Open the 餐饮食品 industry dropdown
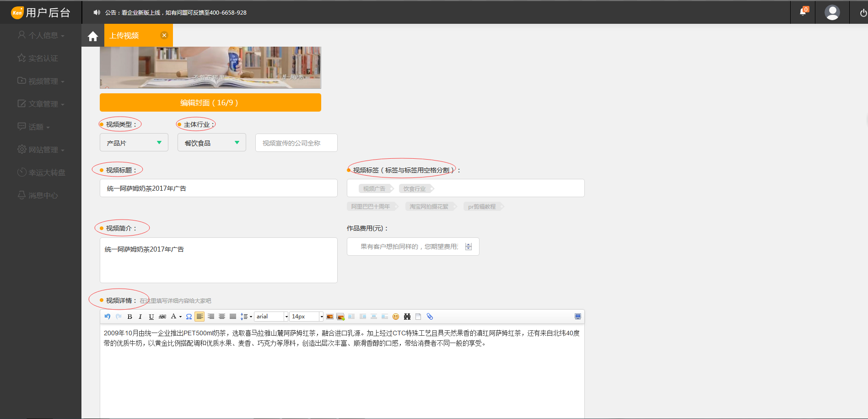The height and width of the screenshot is (419, 868). tap(212, 143)
